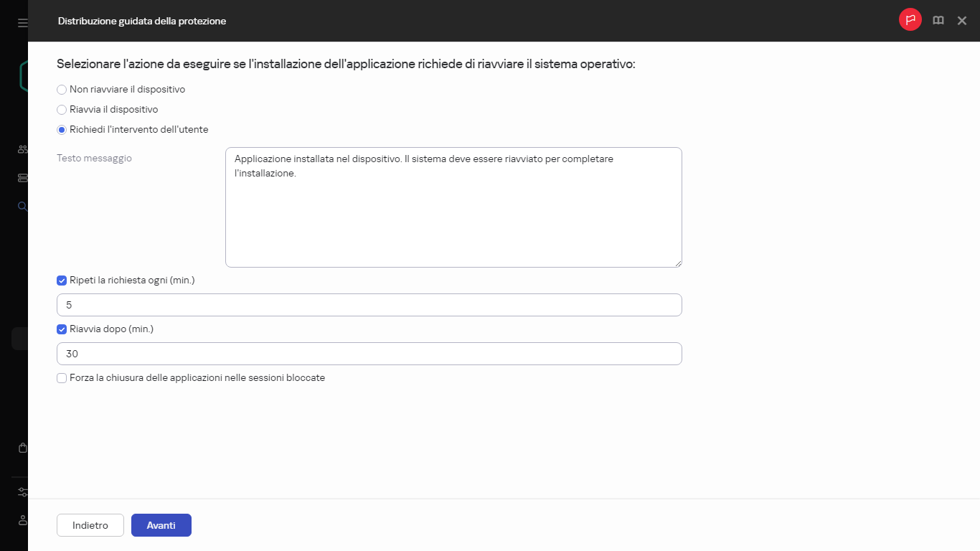This screenshot has width=980, height=551.
Task: Select the 'Riavvia il dispositivo' option
Action: pos(62,110)
